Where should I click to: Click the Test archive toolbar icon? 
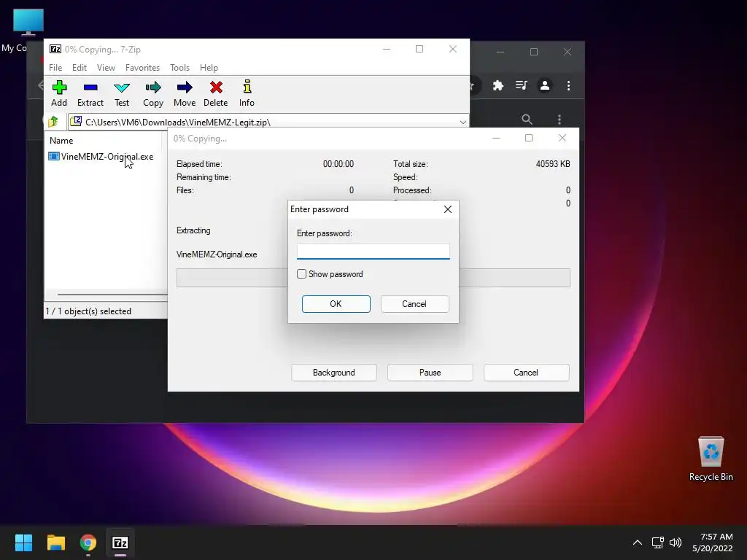(x=122, y=93)
